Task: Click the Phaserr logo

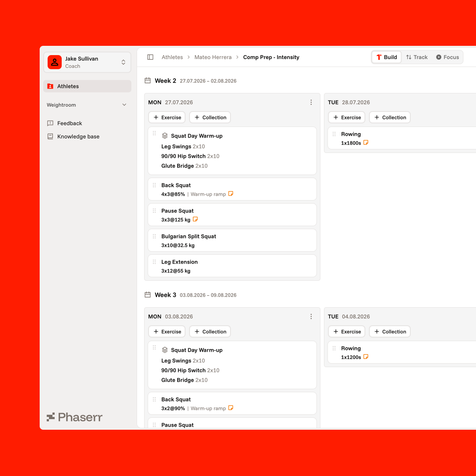Action: 74,417
